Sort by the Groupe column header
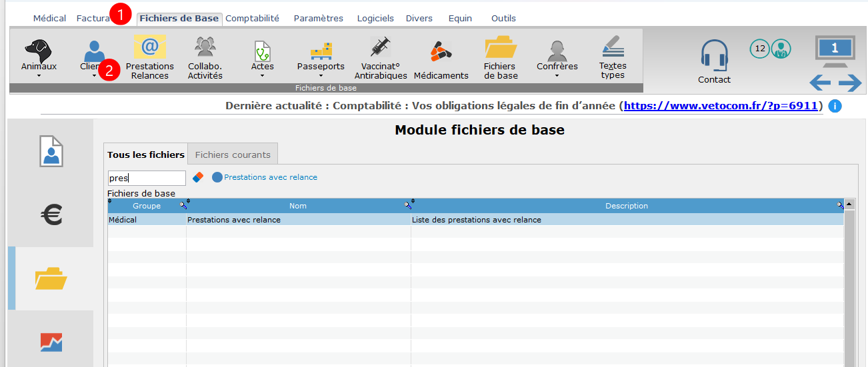This screenshot has width=868, height=367. point(147,206)
